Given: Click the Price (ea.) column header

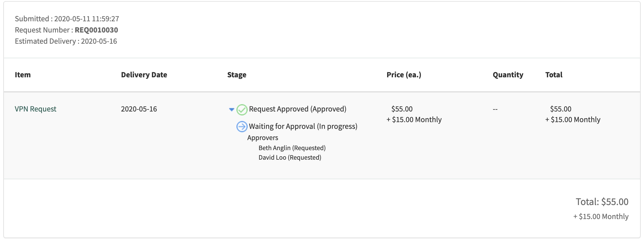Looking at the screenshot, I should coord(404,75).
